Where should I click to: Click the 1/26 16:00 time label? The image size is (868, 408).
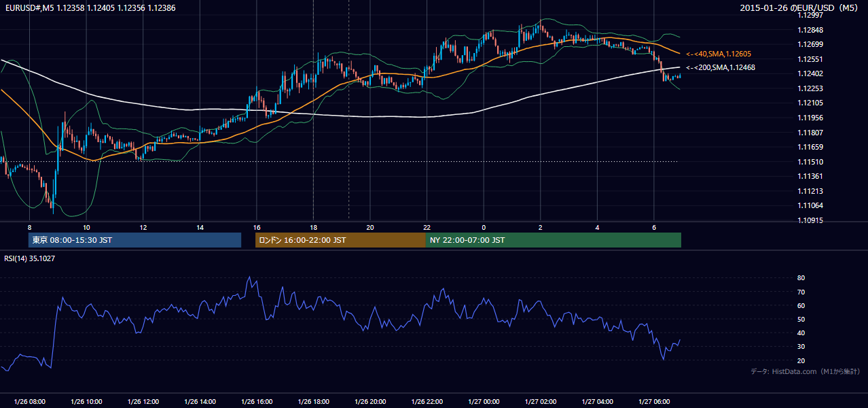[256, 402]
